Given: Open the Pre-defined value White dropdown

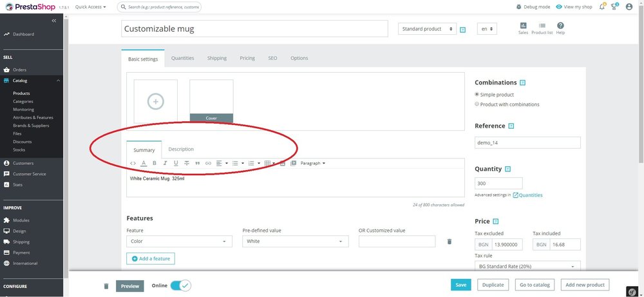Looking at the screenshot, I should [296, 242].
